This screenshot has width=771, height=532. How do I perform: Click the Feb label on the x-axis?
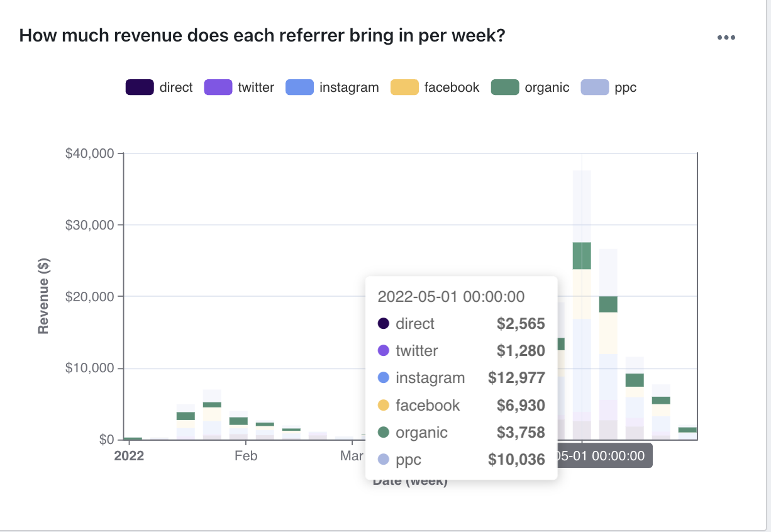click(246, 456)
